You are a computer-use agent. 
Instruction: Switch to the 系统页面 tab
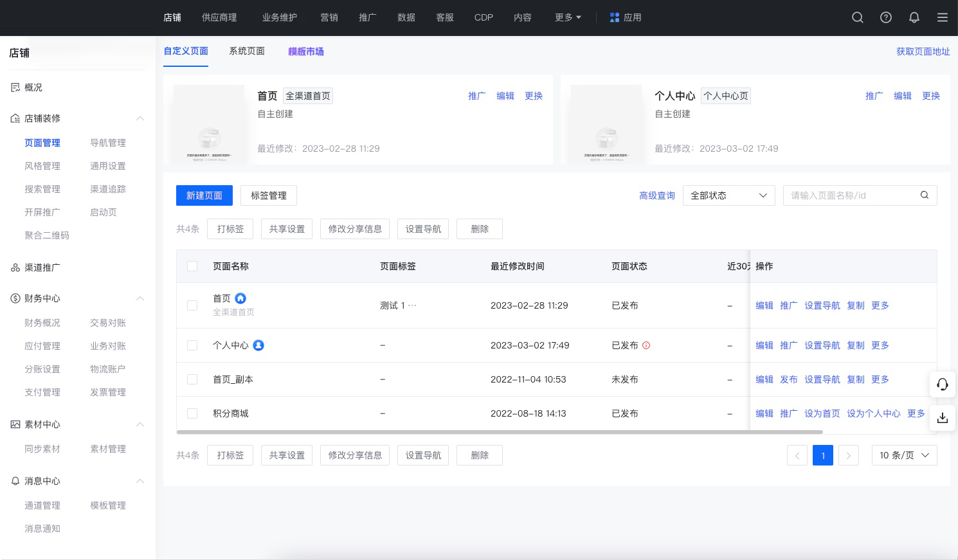pyautogui.click(x=247, y=51)
